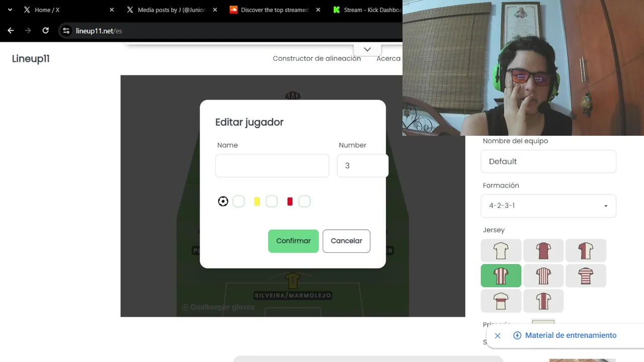Select the single center-stripe jersey

coord(543,301)
